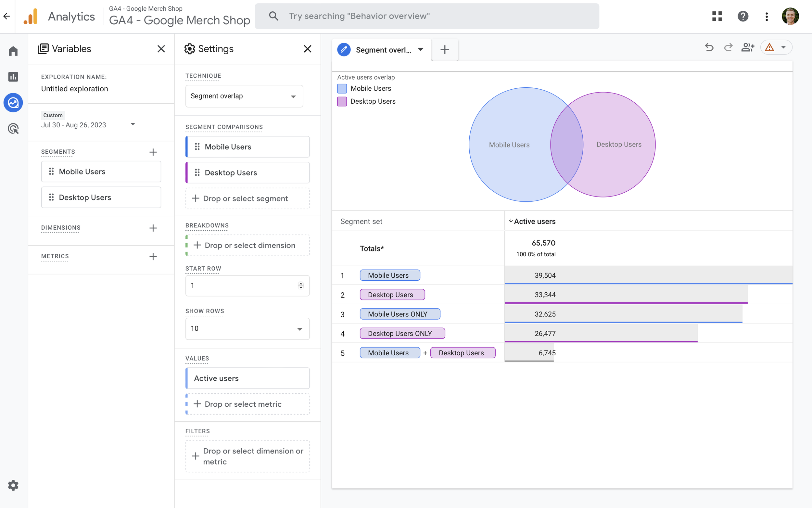This screenshot has height=508, width=812.
Task: Close the Variables panel
Action: tap(161, 49)
